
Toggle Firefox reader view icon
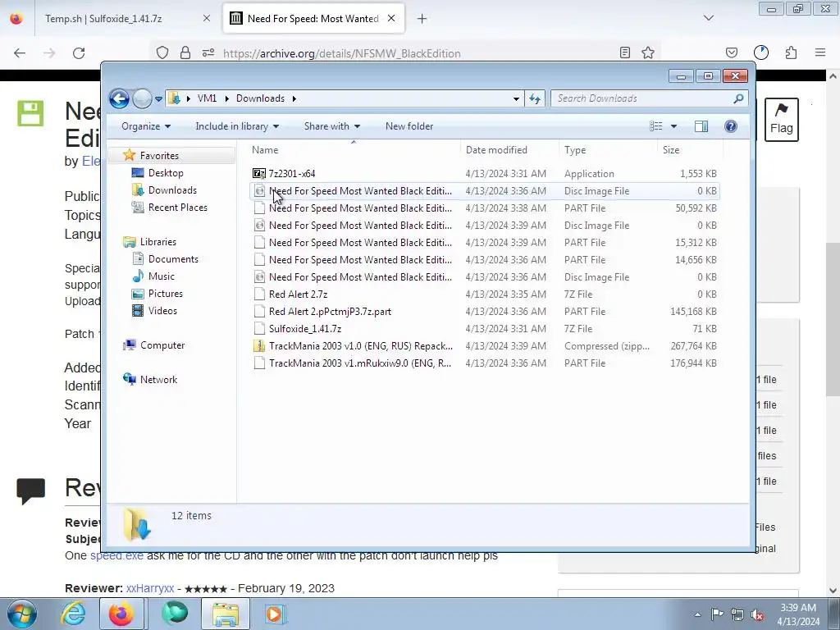pyautogui.click(x=624, y=52)
